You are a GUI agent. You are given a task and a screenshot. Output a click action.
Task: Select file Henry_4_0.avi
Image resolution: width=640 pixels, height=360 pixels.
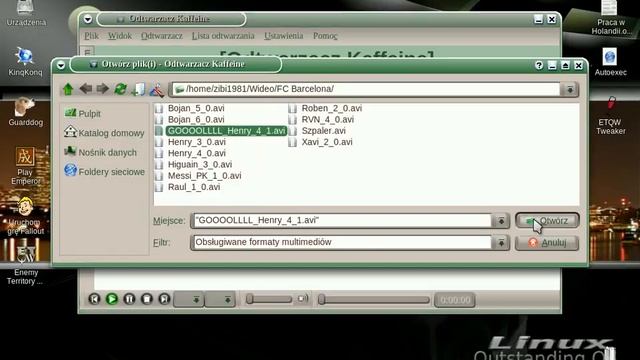(191, 153)
